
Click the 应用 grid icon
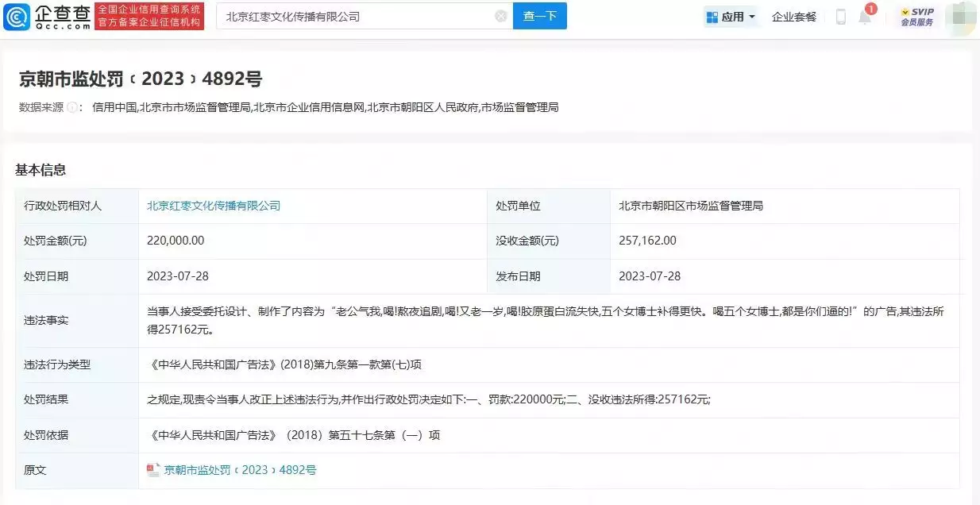(x=712, y=17)
